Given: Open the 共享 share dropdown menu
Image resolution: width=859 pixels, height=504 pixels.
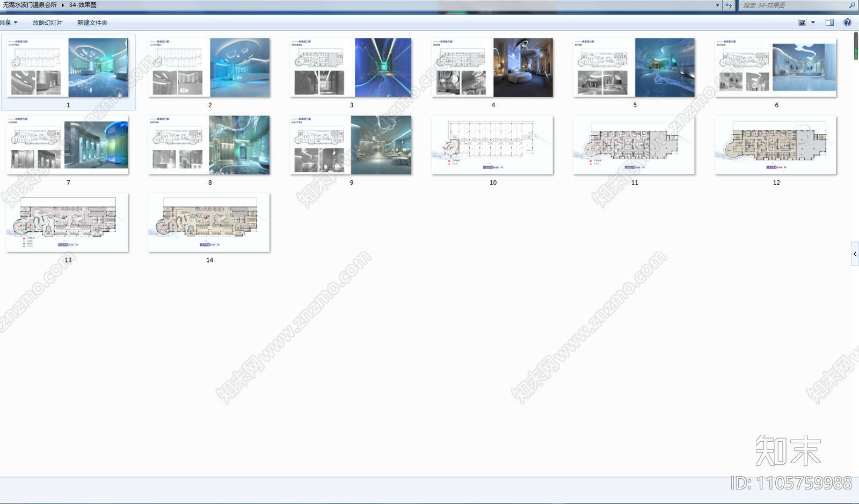Looking at the screenshot, I should coord(9,23).
